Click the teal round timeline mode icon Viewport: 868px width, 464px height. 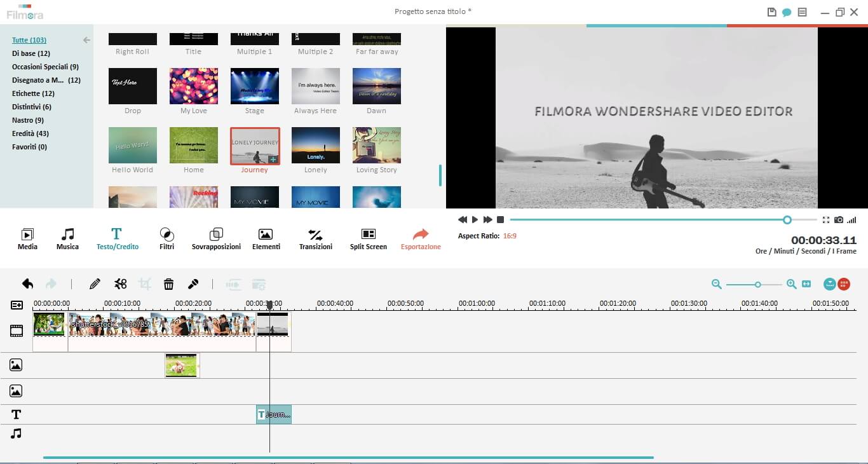coord(829,284)
